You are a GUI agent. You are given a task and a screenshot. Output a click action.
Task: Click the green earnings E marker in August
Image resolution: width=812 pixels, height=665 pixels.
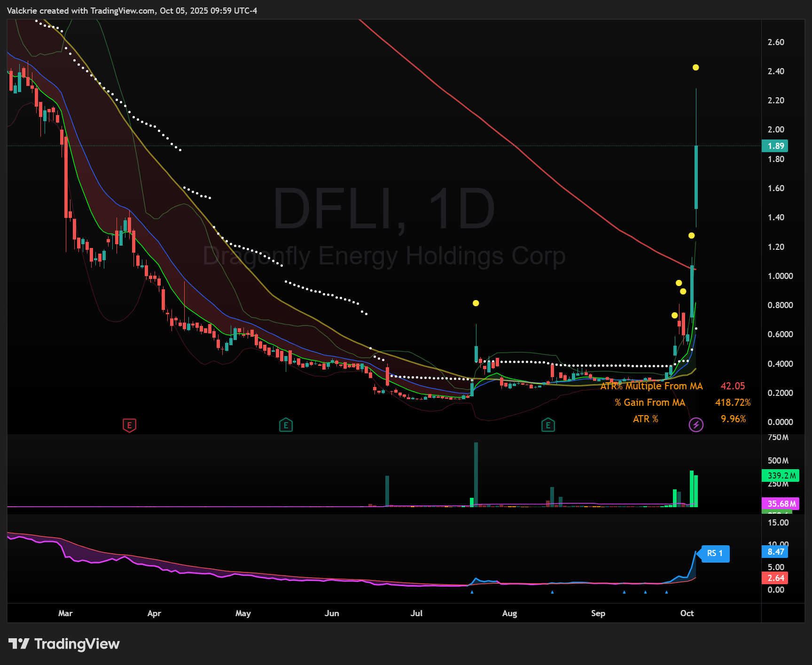(548, 425)
